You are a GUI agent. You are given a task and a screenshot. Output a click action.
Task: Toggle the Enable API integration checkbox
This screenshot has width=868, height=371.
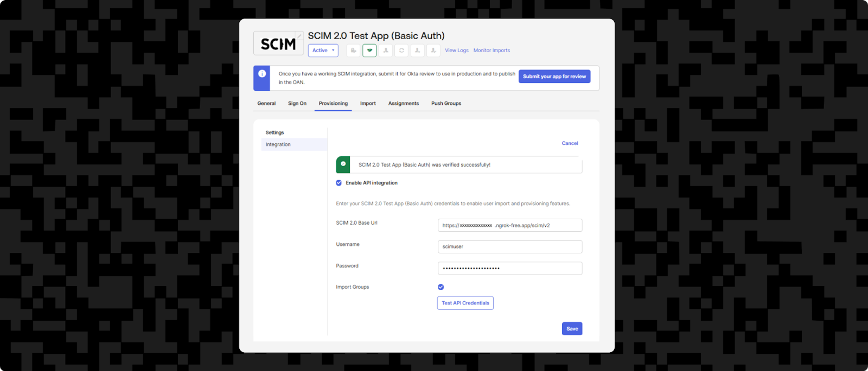point(339,183)
